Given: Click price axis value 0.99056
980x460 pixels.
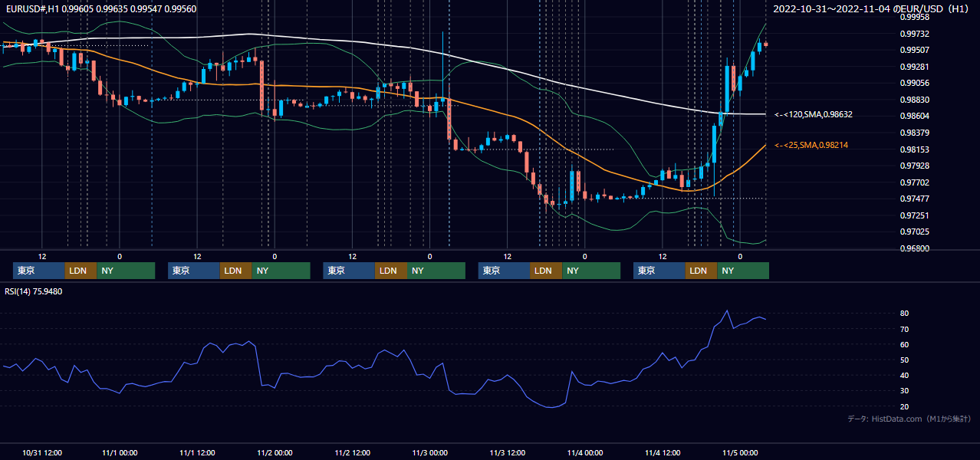Looking at the screenshot, I should pos(914,83).
